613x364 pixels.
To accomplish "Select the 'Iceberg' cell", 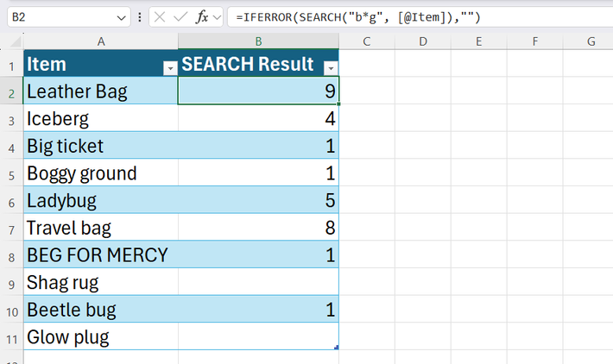I will pos(101,118).
